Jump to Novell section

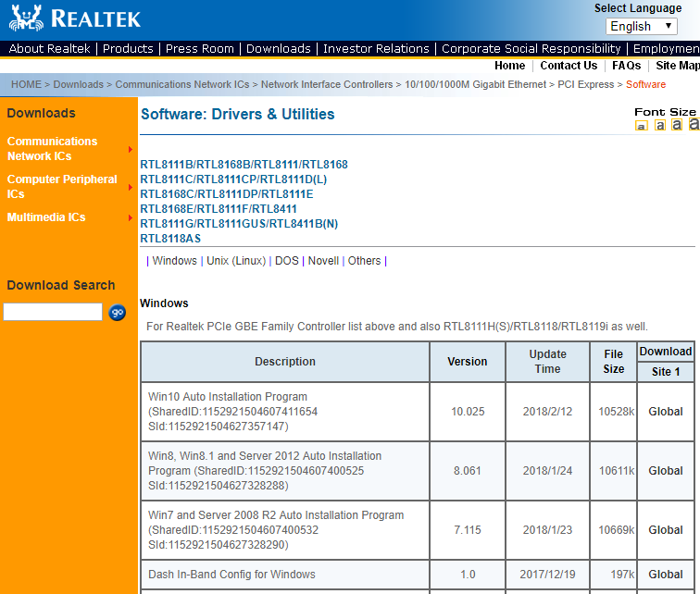[x=323, y=261]
